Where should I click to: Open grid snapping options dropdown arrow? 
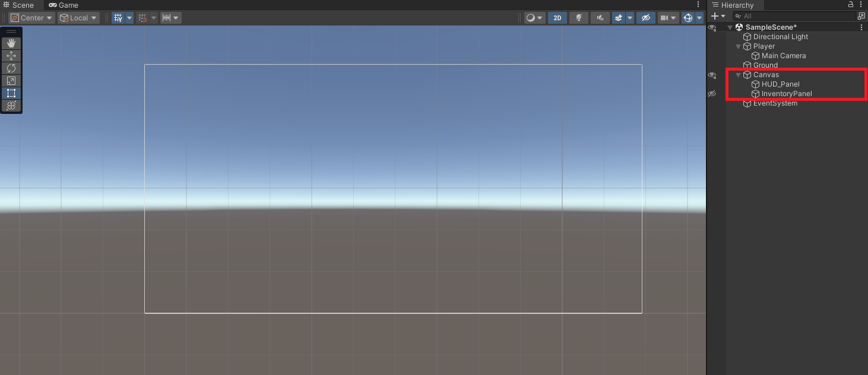coord(154,18)
